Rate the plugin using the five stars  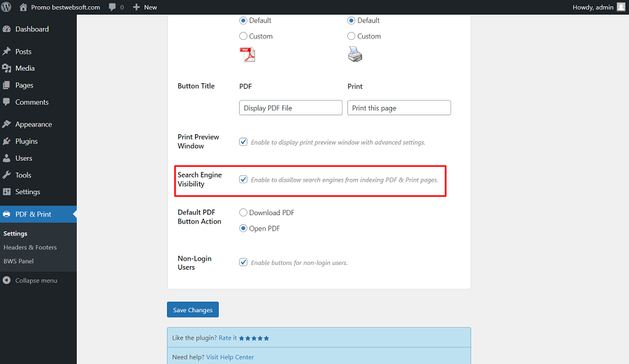click(x=254, y=338)
